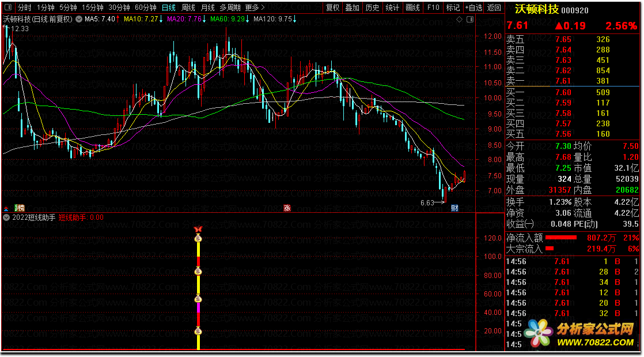Viewport: 644px width, 357px height.
Task: Click the blue double-arrow icon at chart bottom left
Action: [6, 208]
